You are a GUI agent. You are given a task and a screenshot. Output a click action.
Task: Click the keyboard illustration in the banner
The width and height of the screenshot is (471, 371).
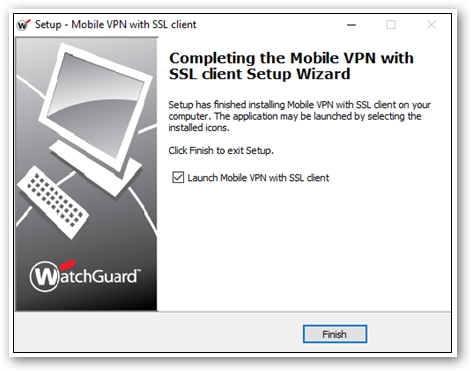(53, 202)
